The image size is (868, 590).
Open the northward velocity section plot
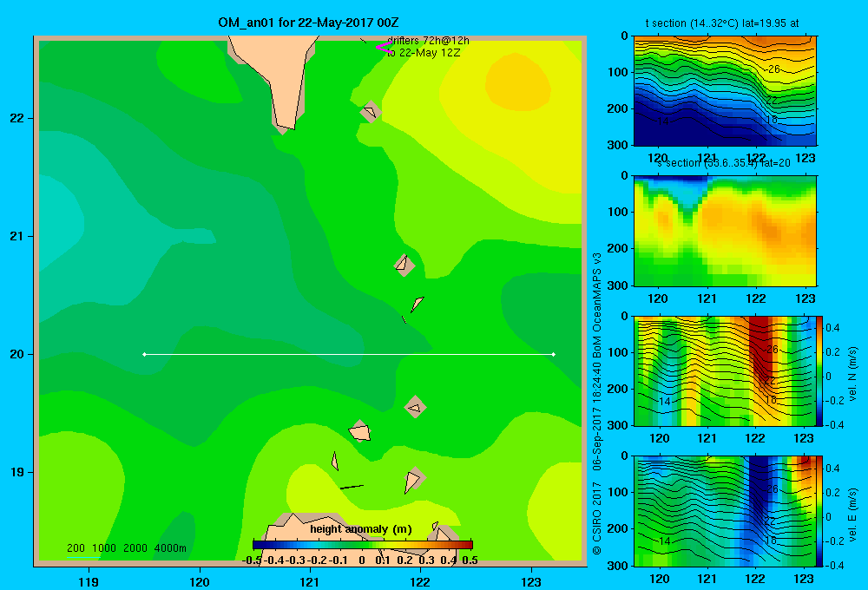coord(725,370)
